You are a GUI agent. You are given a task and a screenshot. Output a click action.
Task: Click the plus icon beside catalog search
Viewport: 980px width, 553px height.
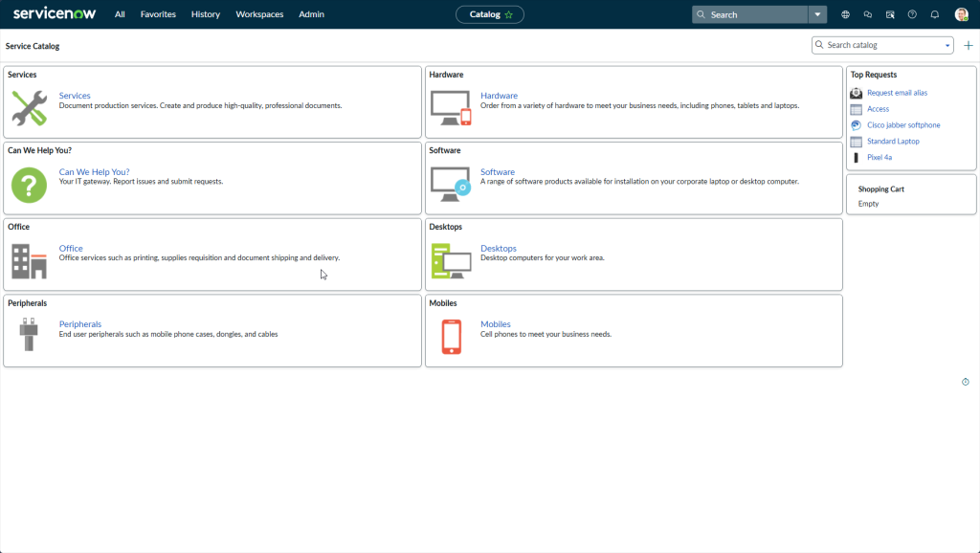click(x=968, y=45)
